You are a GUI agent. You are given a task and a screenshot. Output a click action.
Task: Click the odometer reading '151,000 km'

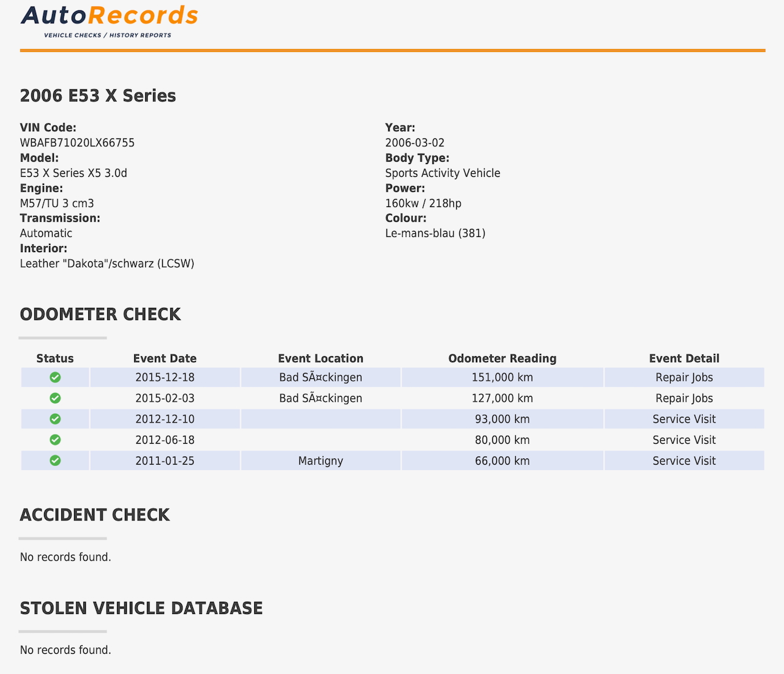tap(502, 377)
